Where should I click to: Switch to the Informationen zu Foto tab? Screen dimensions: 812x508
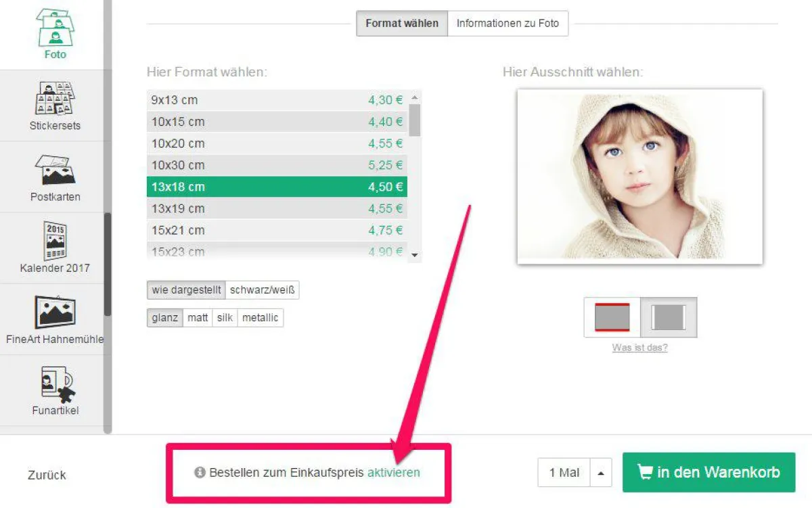click(508, 23)
